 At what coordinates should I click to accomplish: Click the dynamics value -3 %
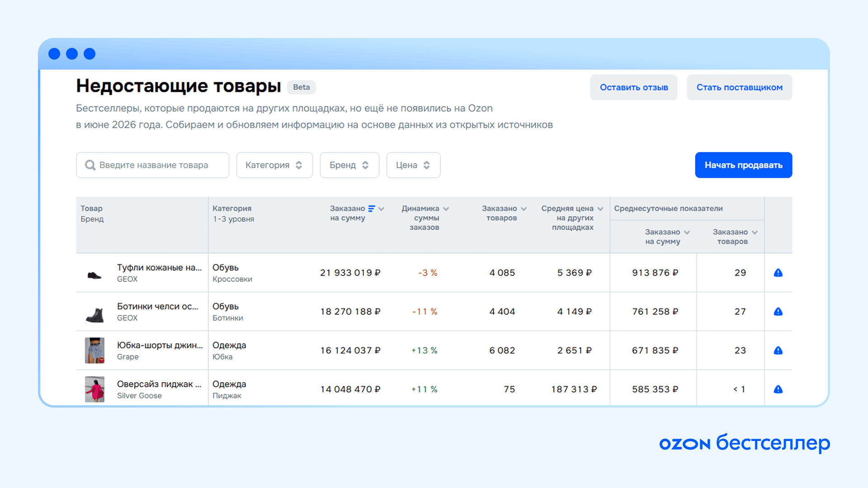(x=428, y=272)
